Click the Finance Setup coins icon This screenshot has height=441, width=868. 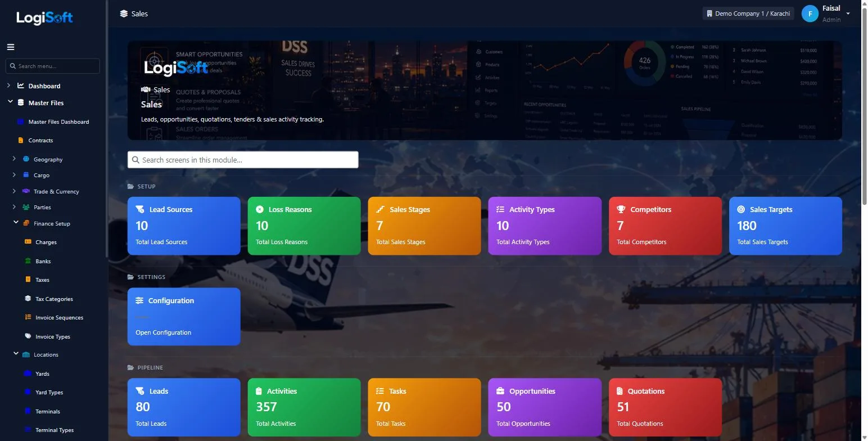coord(26,223)
